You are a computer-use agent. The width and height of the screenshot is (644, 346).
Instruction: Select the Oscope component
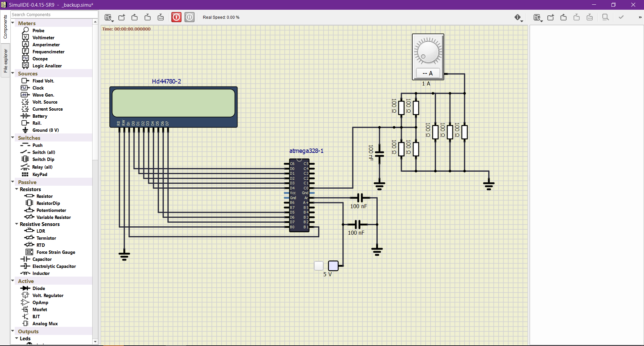point(40,58)
